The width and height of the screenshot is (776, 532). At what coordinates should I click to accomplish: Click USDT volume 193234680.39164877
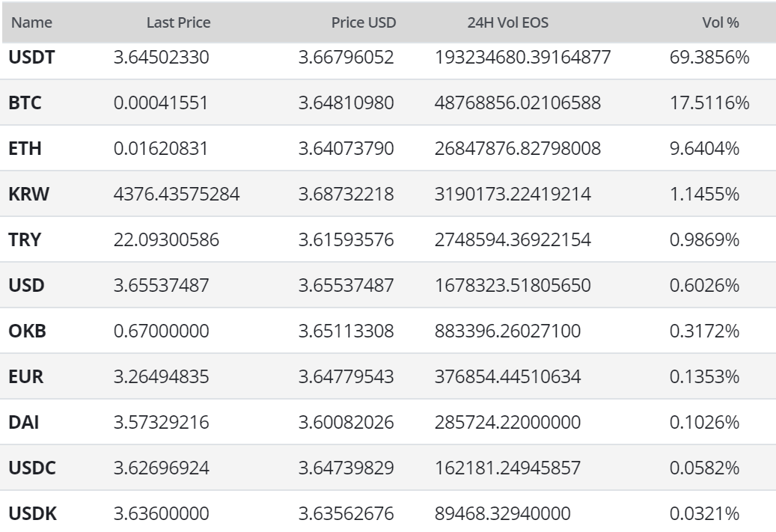click(x=522, y=58)
